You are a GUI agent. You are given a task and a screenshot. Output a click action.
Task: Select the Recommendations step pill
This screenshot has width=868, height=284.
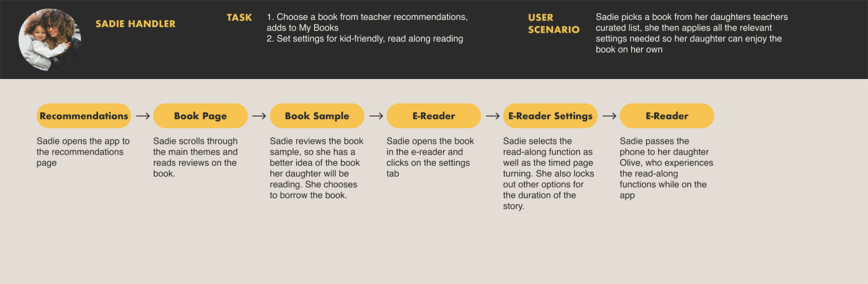pos(84,116)
